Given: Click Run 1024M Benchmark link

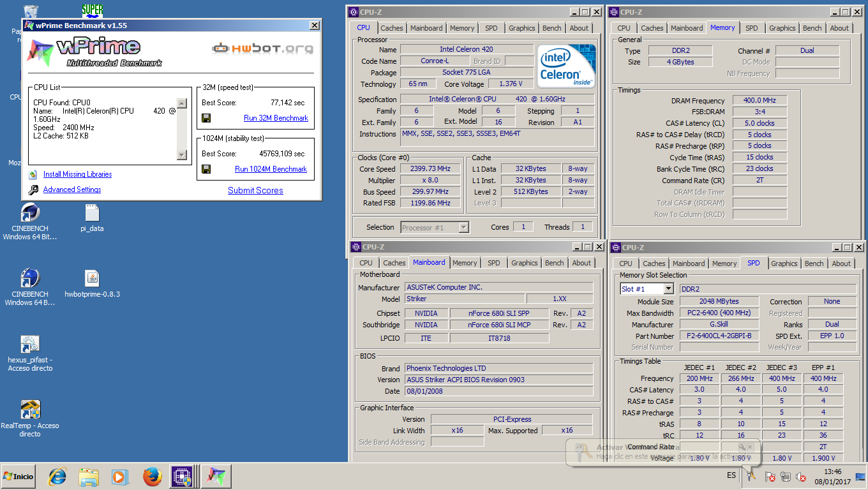Looking at the screenshot, I should point(271,169).
